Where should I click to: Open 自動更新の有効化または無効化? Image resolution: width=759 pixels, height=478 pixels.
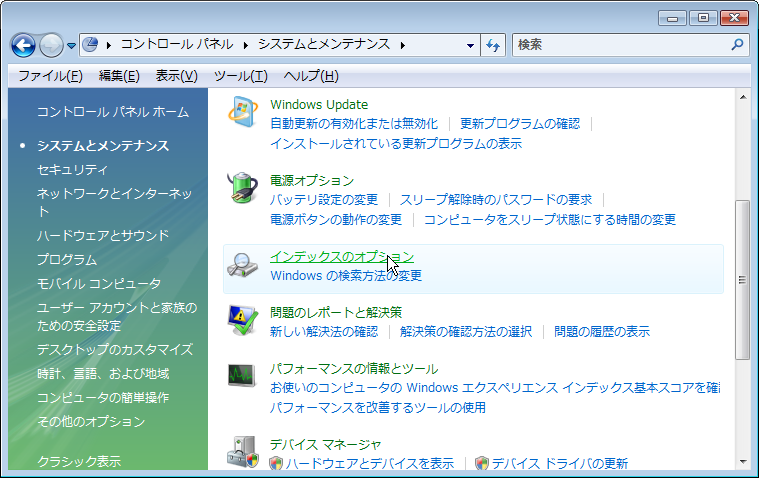pos(354,123)
